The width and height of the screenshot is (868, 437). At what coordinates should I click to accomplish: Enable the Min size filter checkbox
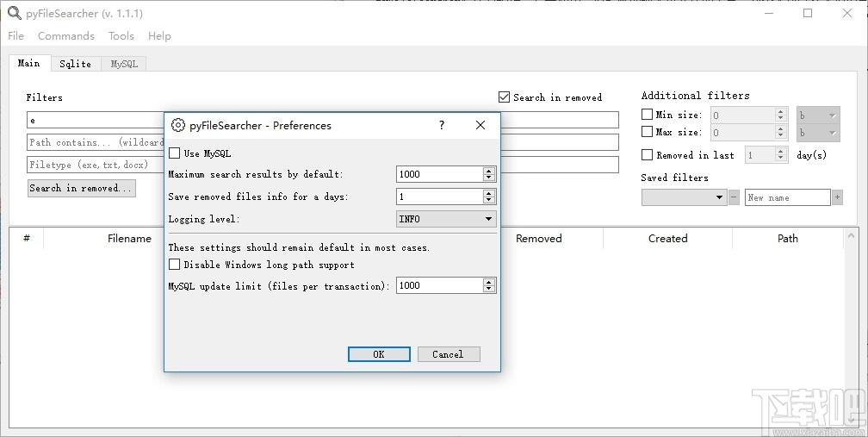(x=648, y=115)
